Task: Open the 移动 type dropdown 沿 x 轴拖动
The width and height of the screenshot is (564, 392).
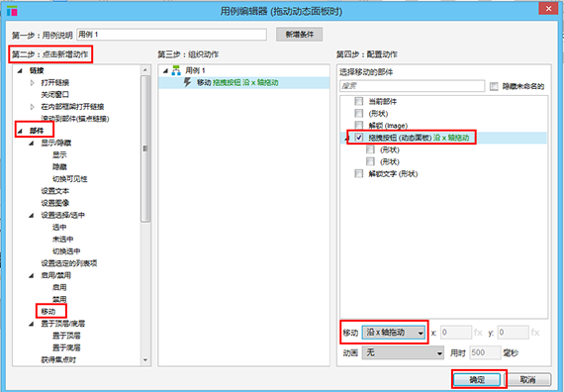Action: pyautogui.click(x=394, y=333)
